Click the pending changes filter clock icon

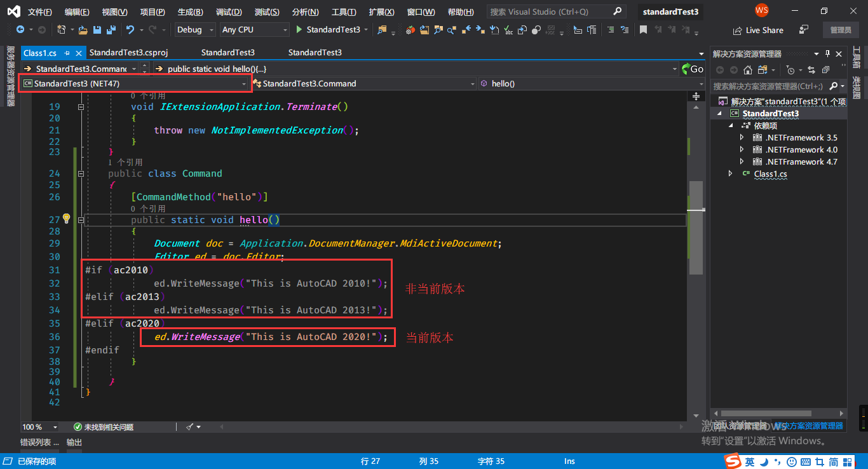790,70
